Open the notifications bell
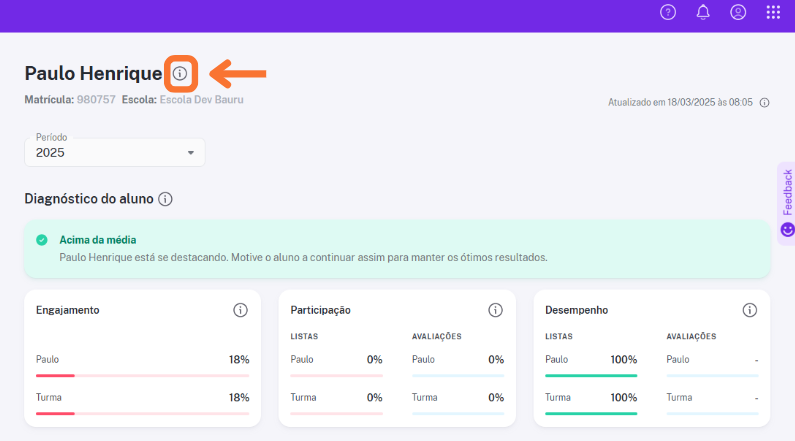795x441 pixels. click(703, 12)
